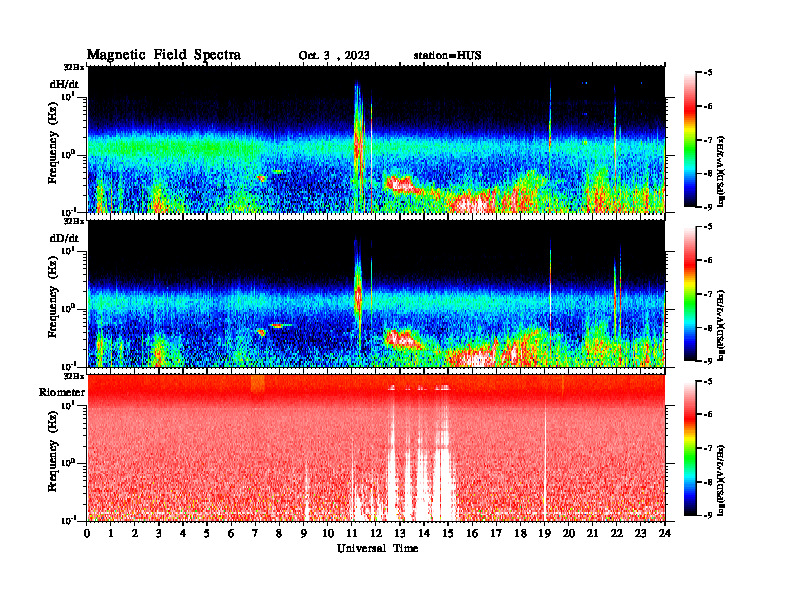Click the -9 tick on the dH/dt color bar
The height and width of the screenshot is (612, 792).
(709, 207)
